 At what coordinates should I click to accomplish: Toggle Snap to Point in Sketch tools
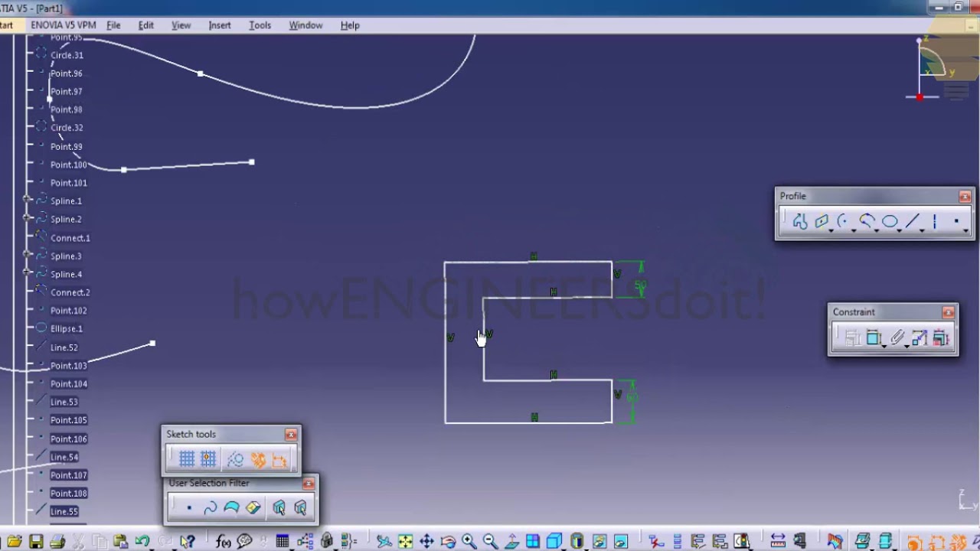coord(208,459)
